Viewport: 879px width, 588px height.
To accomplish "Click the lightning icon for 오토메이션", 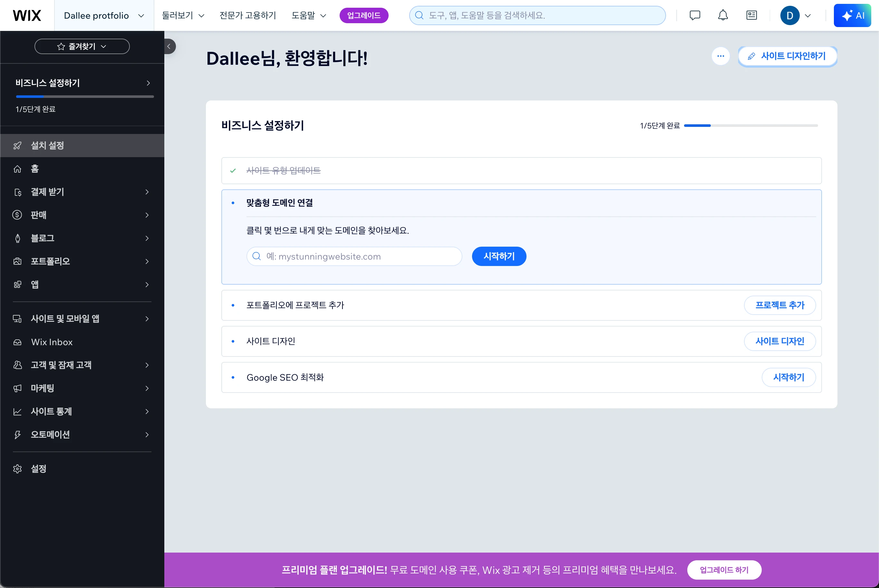I will (x=17, y=435).
